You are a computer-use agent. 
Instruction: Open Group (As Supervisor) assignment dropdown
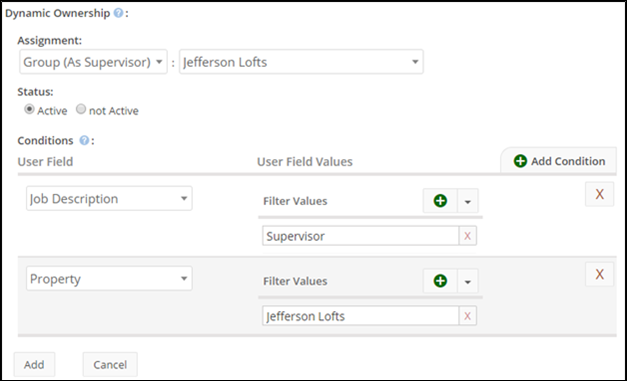(93, 62)
